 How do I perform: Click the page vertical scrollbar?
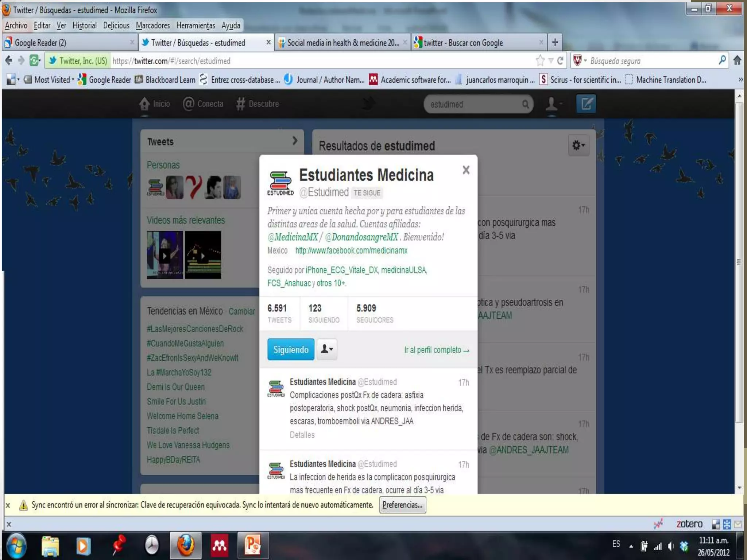pyautogui.click(x=739, y=262)
